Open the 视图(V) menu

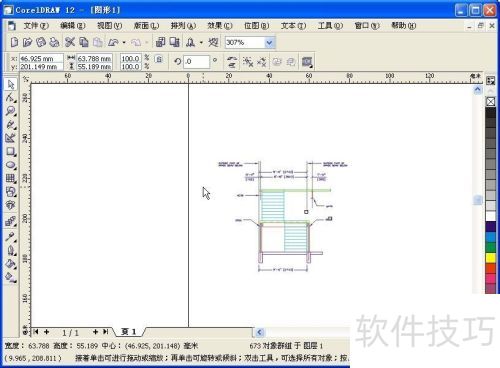coord(109,26)
